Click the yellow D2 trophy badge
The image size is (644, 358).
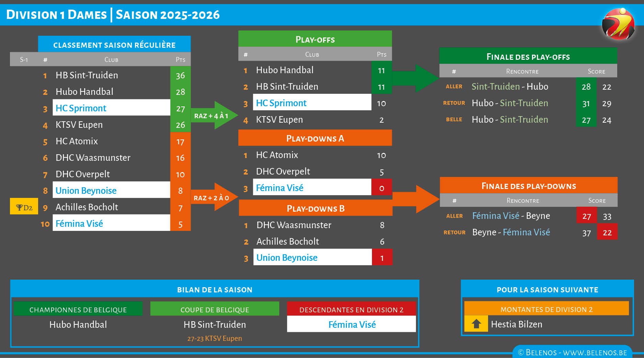click(x=24, y=206)
